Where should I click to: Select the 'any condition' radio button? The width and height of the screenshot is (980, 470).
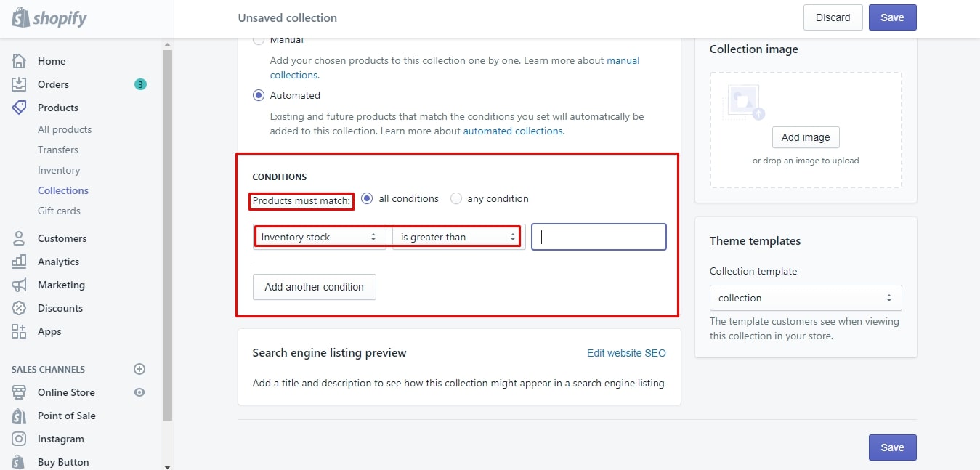pos(456,198)
